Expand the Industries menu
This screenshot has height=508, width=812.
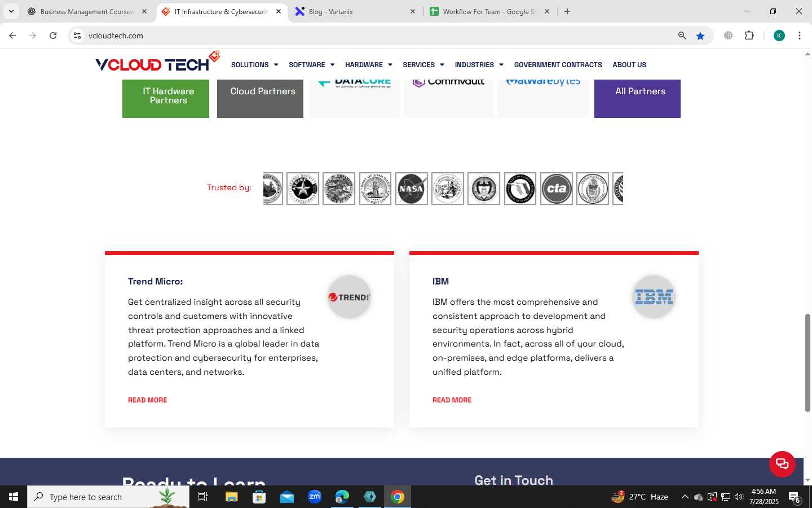(479, 65)
